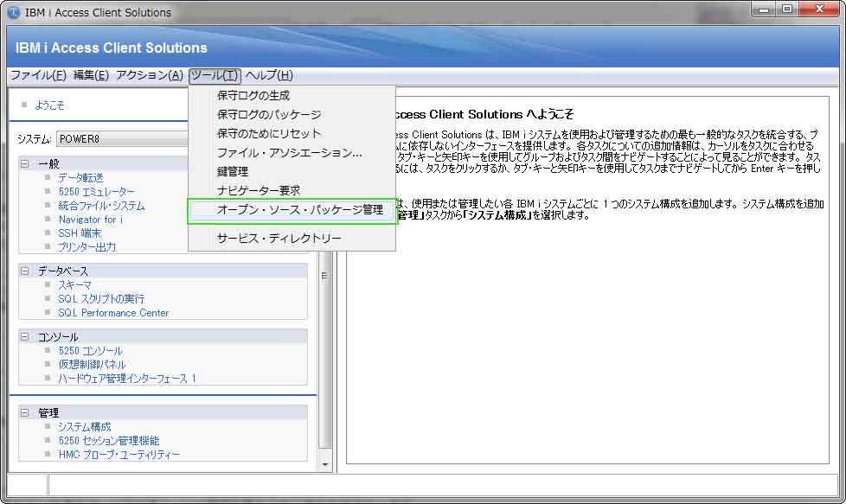The width and height of the screenshot is (846, 504).
Task: Collapse the コンソール group
Action: coord(25,337)
